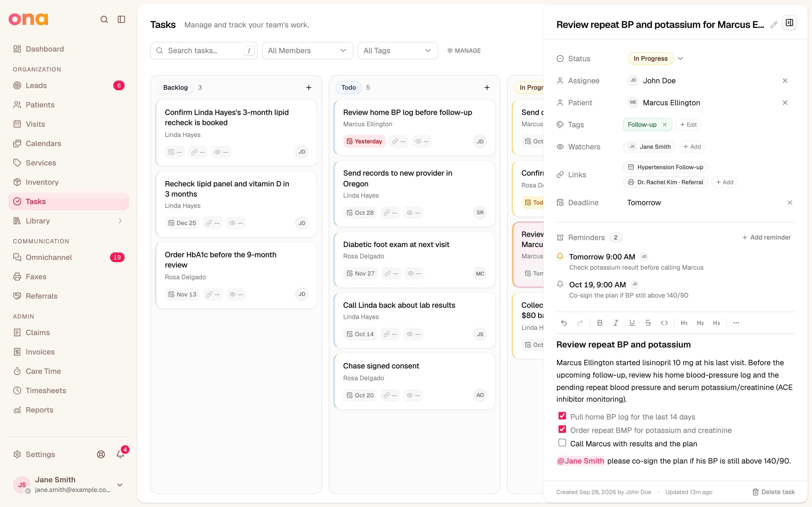Open the Dr. Rachel Kim Referral link
This screenshot has height=507, width=812.
(x=665, y=182)
